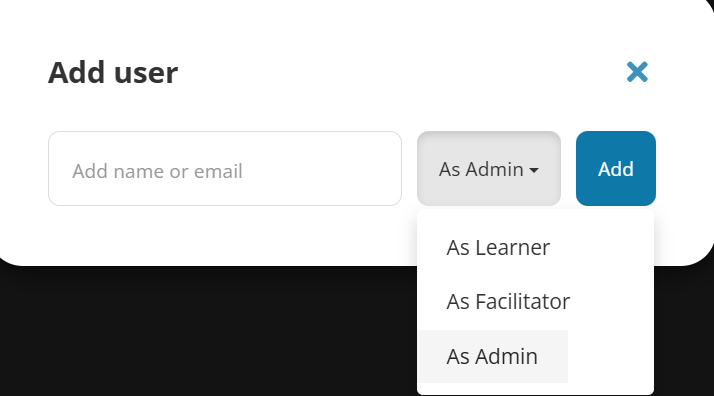Click inside the name or email textbox
The image size is (714, 396).
[x=225, y=168]
